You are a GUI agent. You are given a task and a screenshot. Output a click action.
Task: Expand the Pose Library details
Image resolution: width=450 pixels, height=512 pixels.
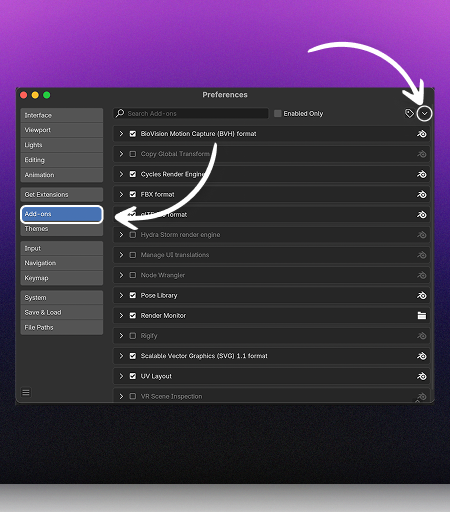121,295
